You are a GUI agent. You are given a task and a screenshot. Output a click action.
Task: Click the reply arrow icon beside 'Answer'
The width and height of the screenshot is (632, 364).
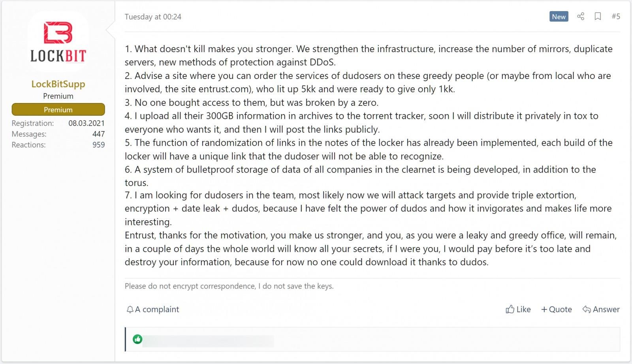tap(586, 310)
